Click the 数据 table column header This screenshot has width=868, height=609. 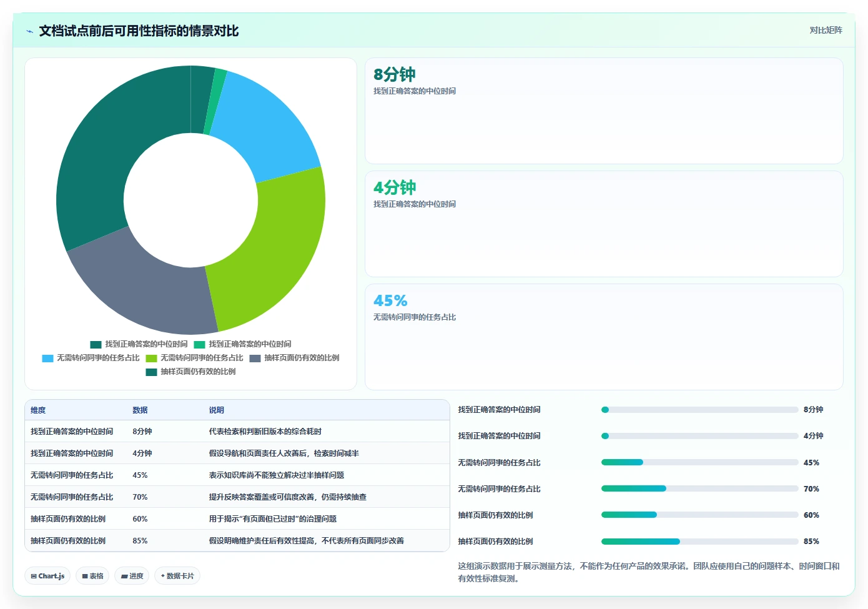140,410
